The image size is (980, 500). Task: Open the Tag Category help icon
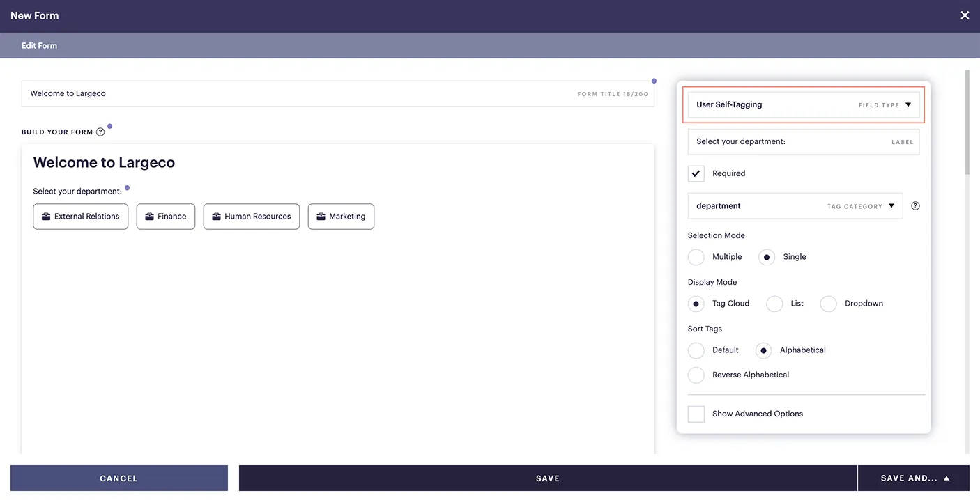pyautogui.click(x=915, y=206)
